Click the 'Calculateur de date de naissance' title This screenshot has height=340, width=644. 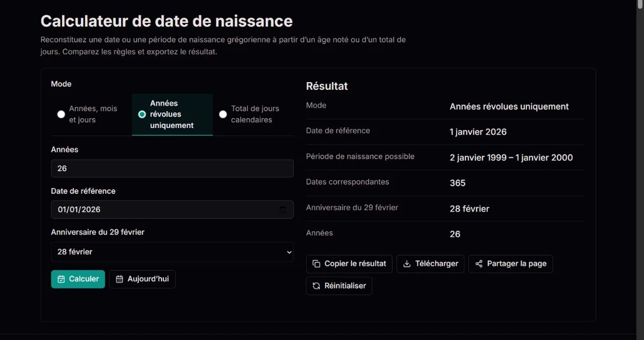pos(167,21)
